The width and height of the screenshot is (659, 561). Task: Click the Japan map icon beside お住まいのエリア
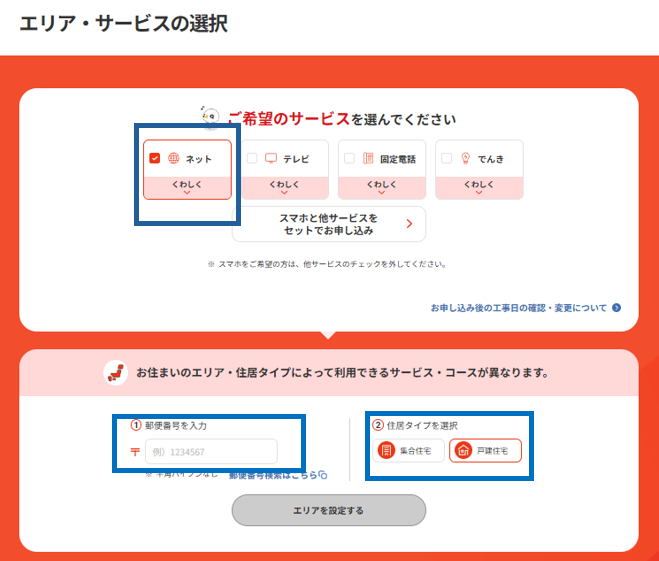116,372
